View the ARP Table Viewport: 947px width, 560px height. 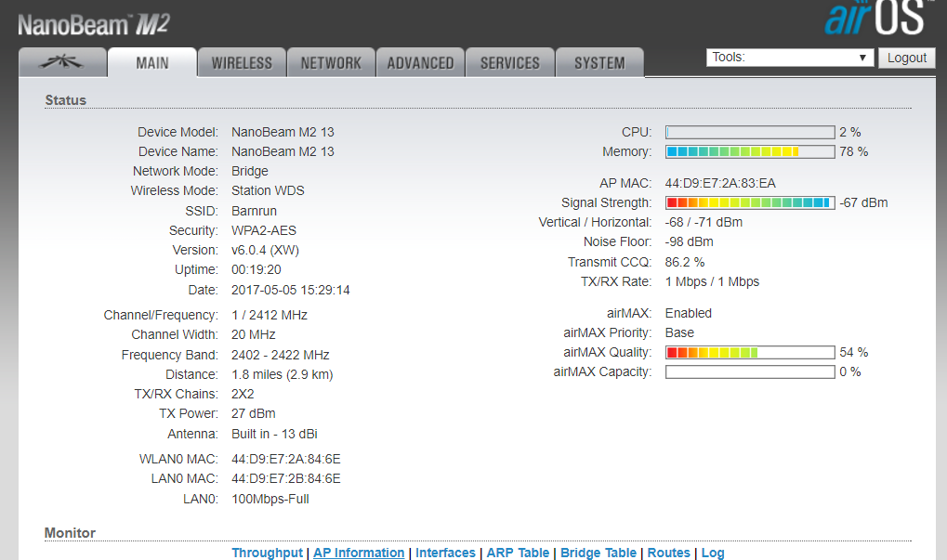pos(518,553)
